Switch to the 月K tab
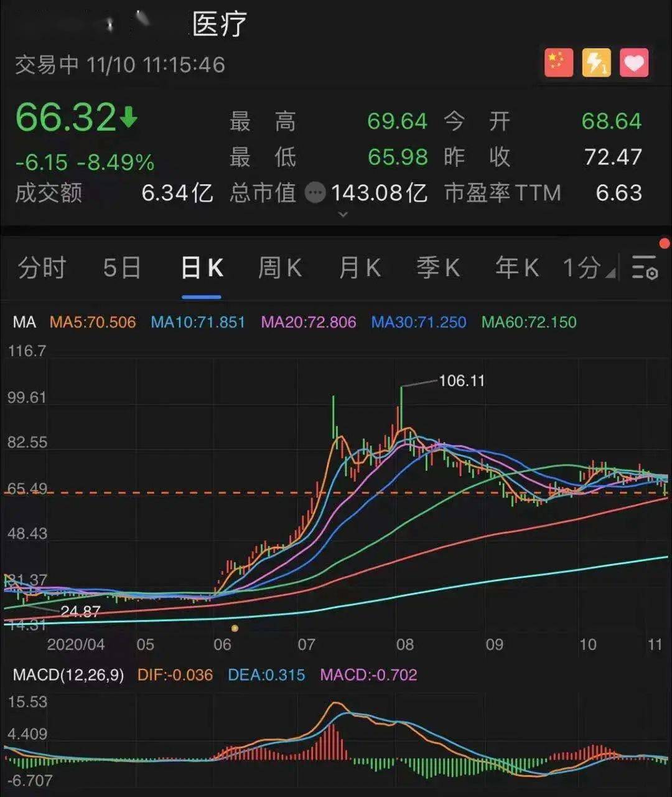The width and height of the screenshot is (672, 797). coord(360,268)
